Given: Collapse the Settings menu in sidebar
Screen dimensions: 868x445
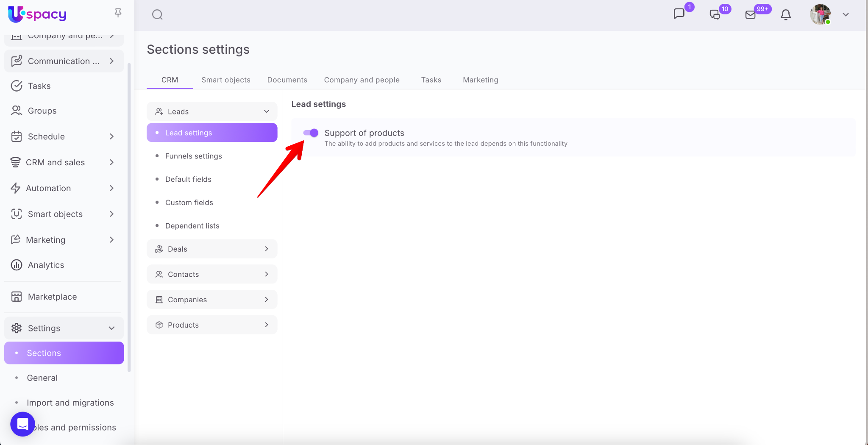Looking at the screenshot, I should coord(111,328).
